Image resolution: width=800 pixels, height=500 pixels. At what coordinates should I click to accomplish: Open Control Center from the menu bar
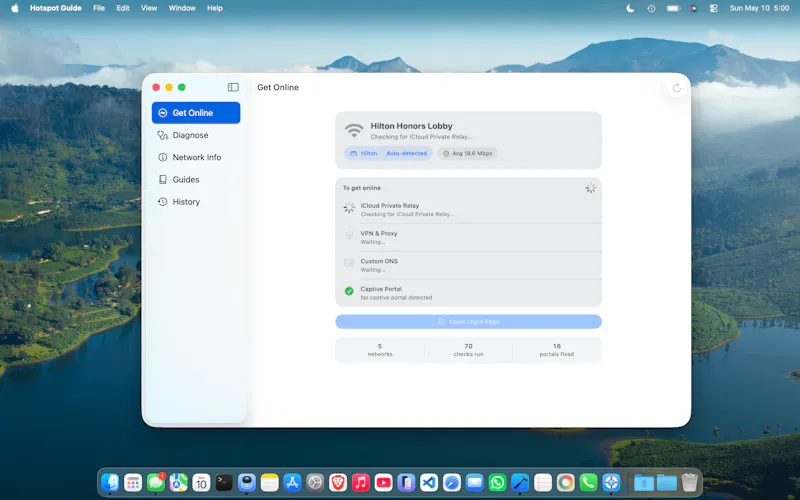713,8
